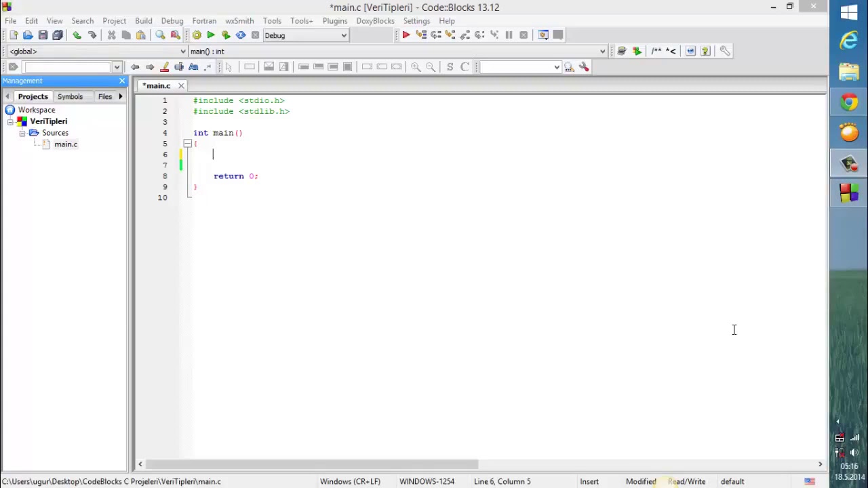The image size is (868, 488).
Task: Undo the last edit with the green arrow
Action: [77, 35]
